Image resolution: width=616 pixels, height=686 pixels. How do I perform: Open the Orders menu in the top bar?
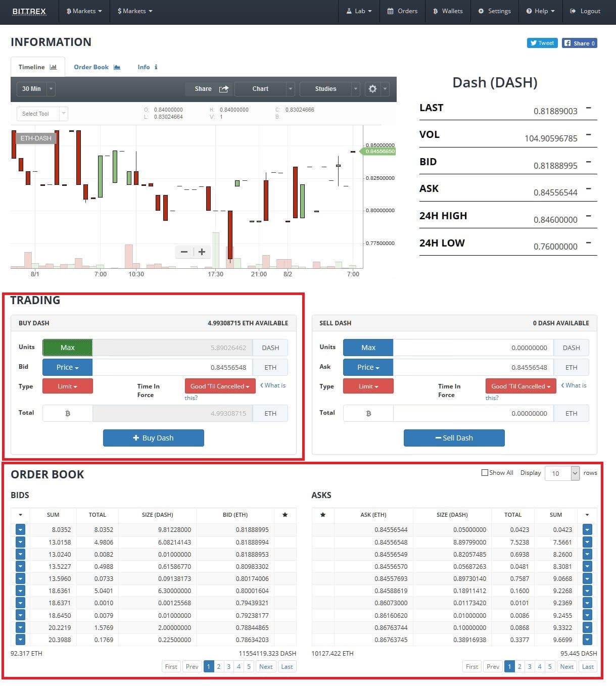pyautogui.click(x=402, y=11)
